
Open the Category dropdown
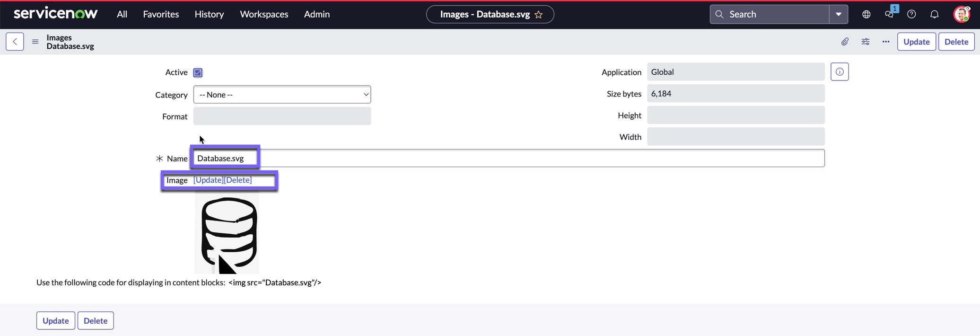click(282, 95)
